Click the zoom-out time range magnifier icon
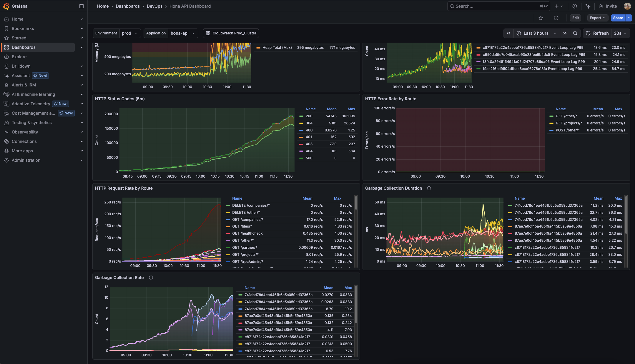 575,33
